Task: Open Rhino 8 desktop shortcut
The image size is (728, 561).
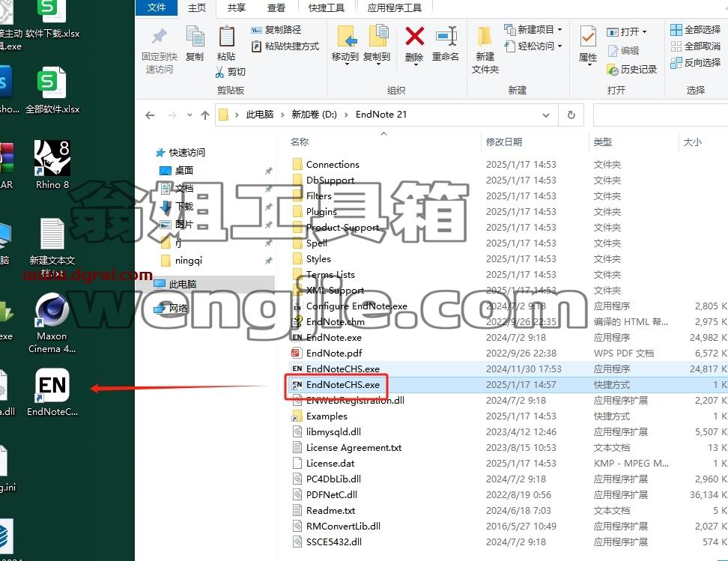Action: 52,165
